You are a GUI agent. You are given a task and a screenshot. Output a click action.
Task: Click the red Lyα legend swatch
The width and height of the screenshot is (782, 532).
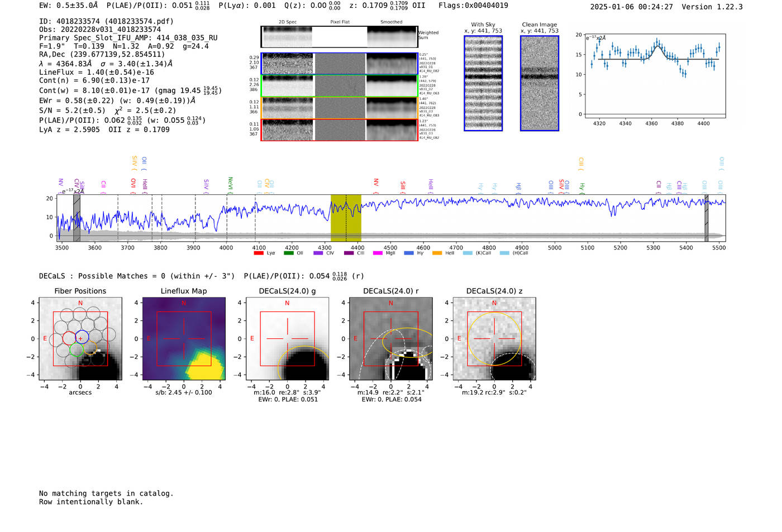(x=259, y=253)
